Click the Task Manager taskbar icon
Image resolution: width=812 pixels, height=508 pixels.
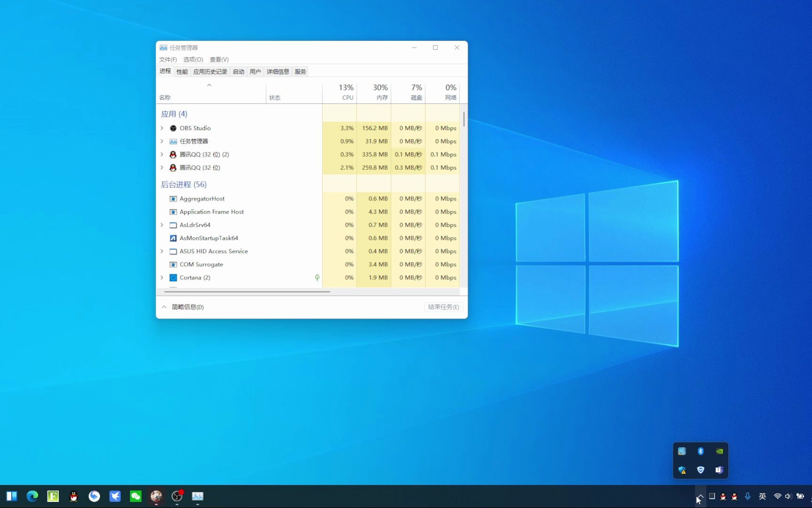point(198,496)
